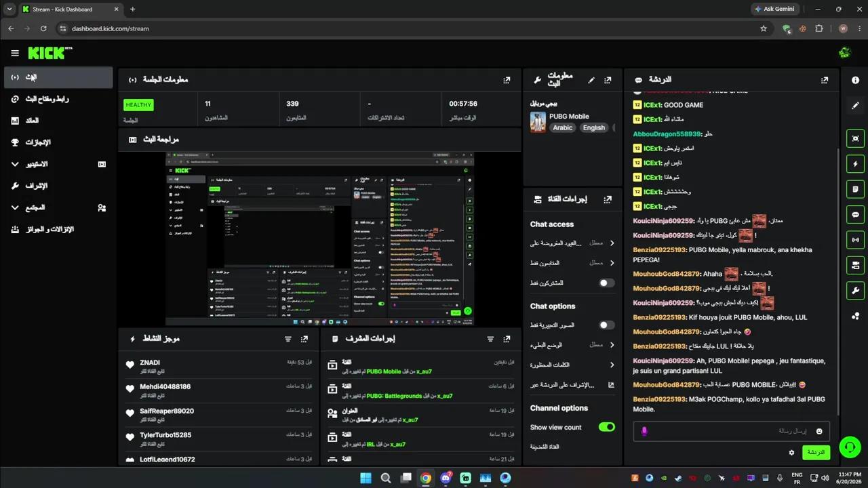
Task: Toggle the stream preview widget in right sidebar
Action: click(855, 138)
